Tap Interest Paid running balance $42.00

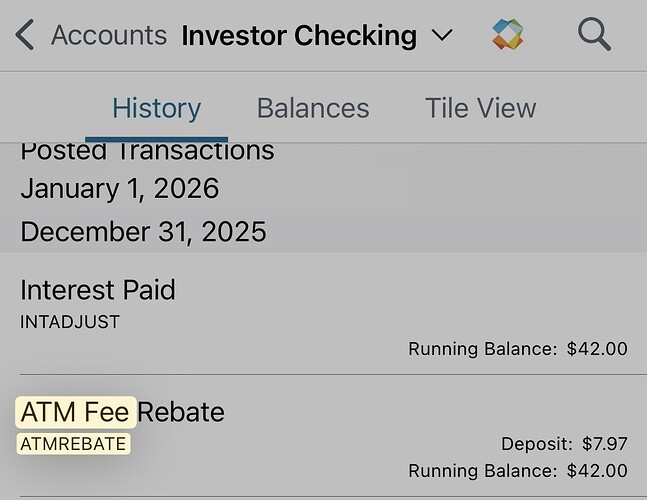click(518, 349)
